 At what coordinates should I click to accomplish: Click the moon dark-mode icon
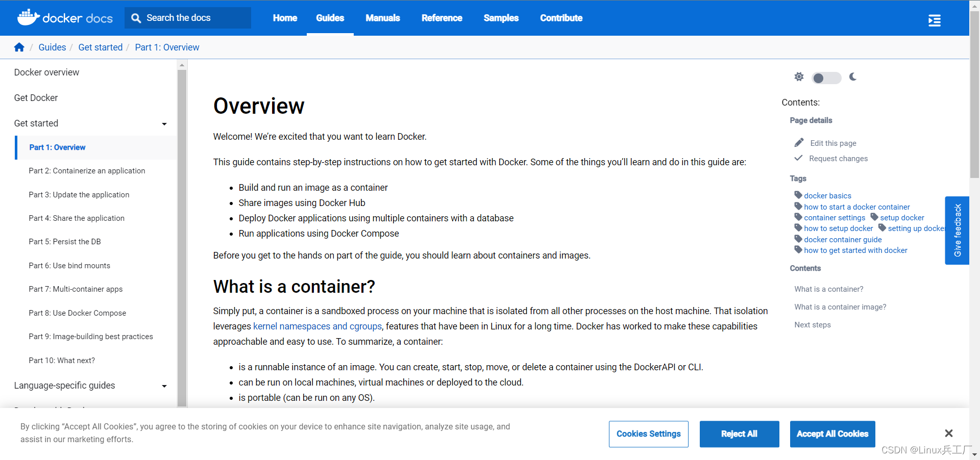tap(853, 76)
